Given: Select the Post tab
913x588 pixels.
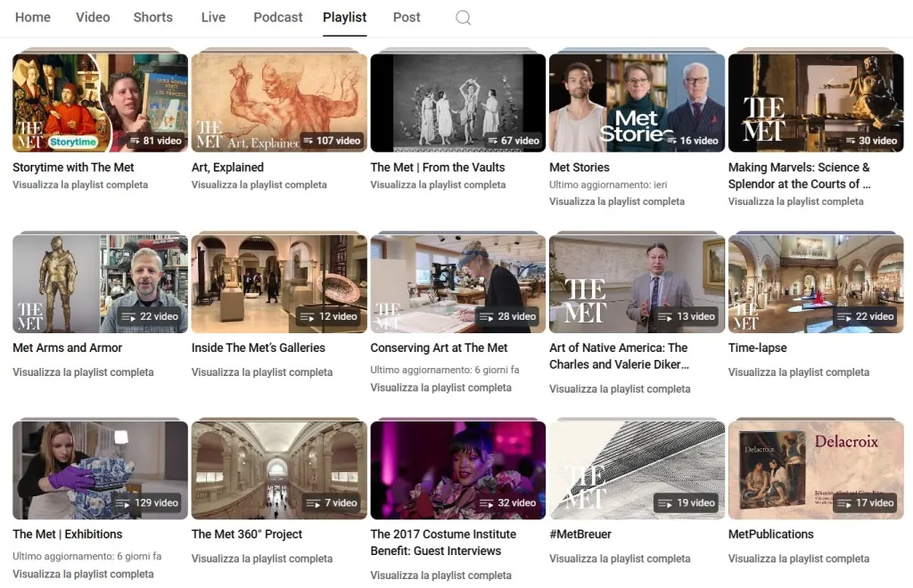Looking at the screenshot, I should (x=407, y=17).
